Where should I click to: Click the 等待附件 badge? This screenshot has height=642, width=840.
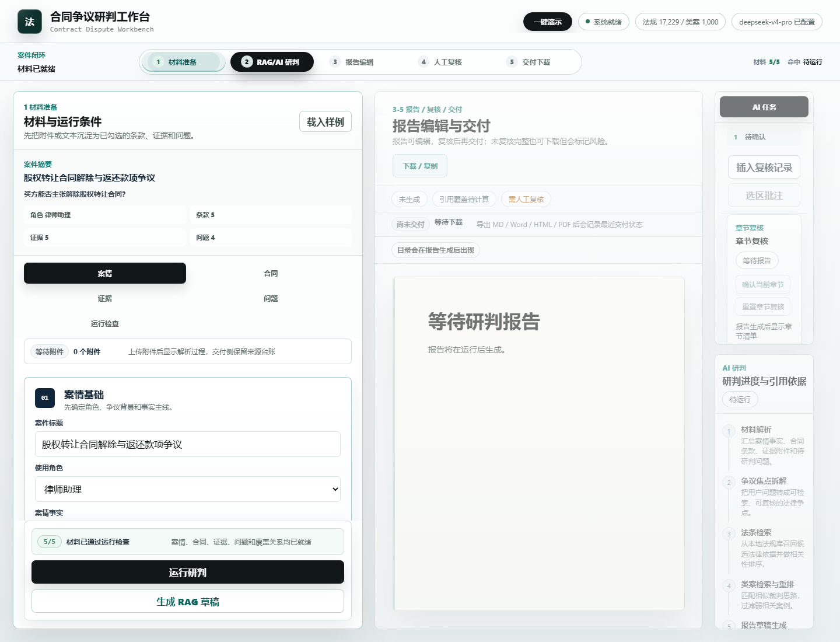point(50,351)
